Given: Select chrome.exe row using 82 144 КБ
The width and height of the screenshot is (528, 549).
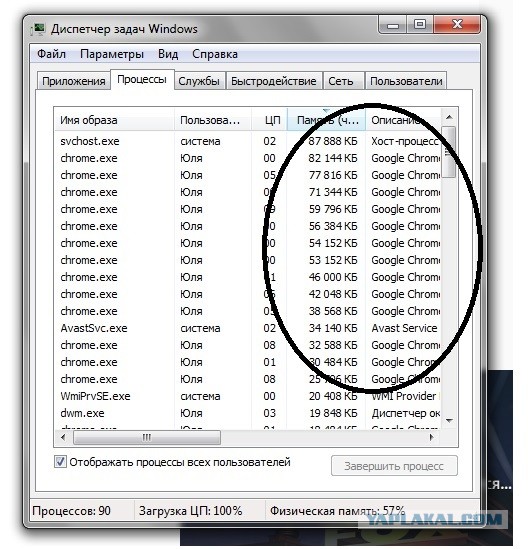Looking at the screenshot, I should (248, 158).
